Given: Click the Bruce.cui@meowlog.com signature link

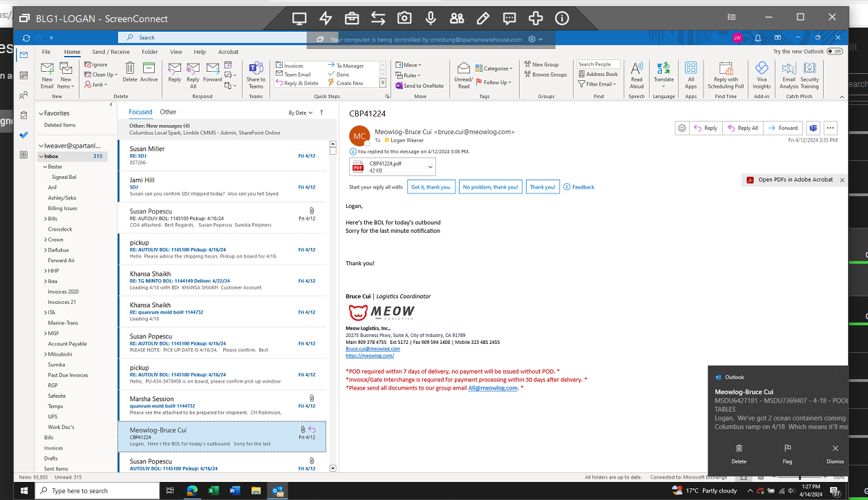Looking at the screenshot, I should [x=372, y=349].
